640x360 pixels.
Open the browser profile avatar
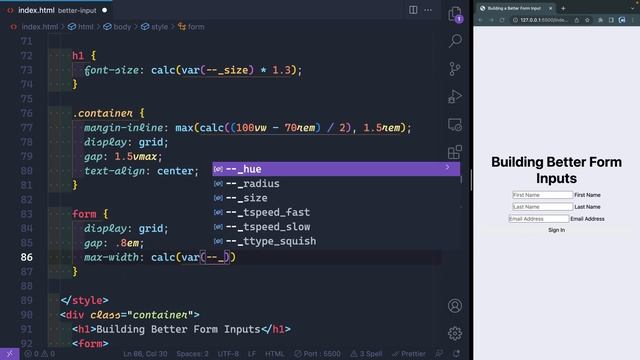[x=622, y=20]
